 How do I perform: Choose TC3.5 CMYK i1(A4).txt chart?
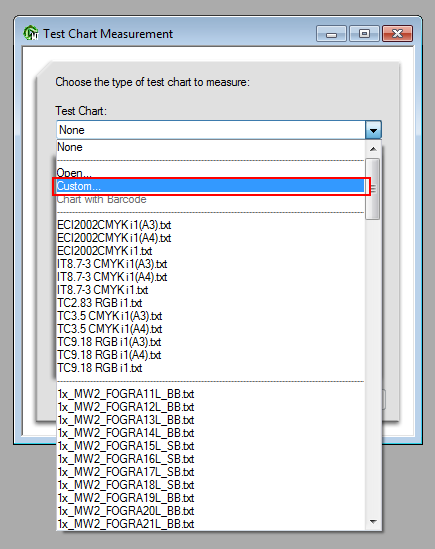pyautogui.click(x=210, y=329)
